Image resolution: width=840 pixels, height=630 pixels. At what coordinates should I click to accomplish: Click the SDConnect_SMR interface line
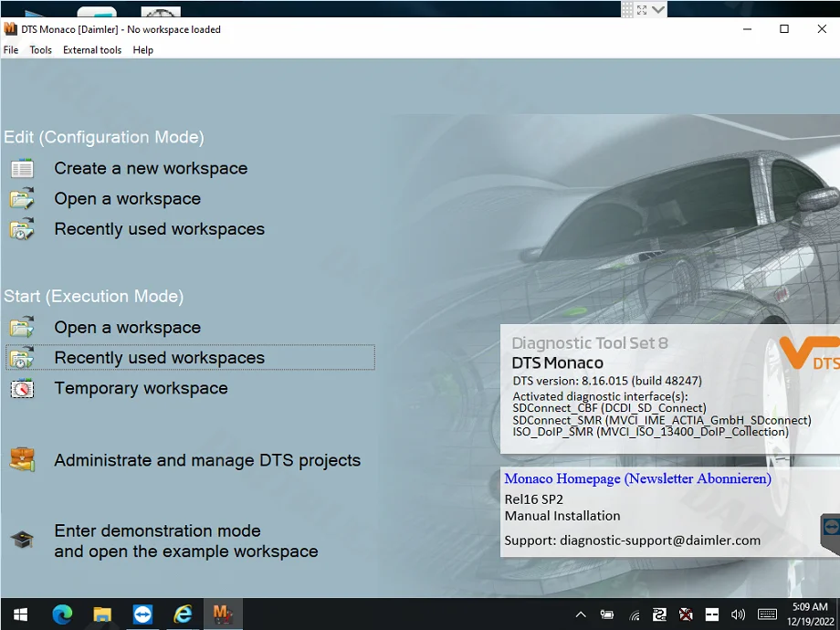pos(662,420)
